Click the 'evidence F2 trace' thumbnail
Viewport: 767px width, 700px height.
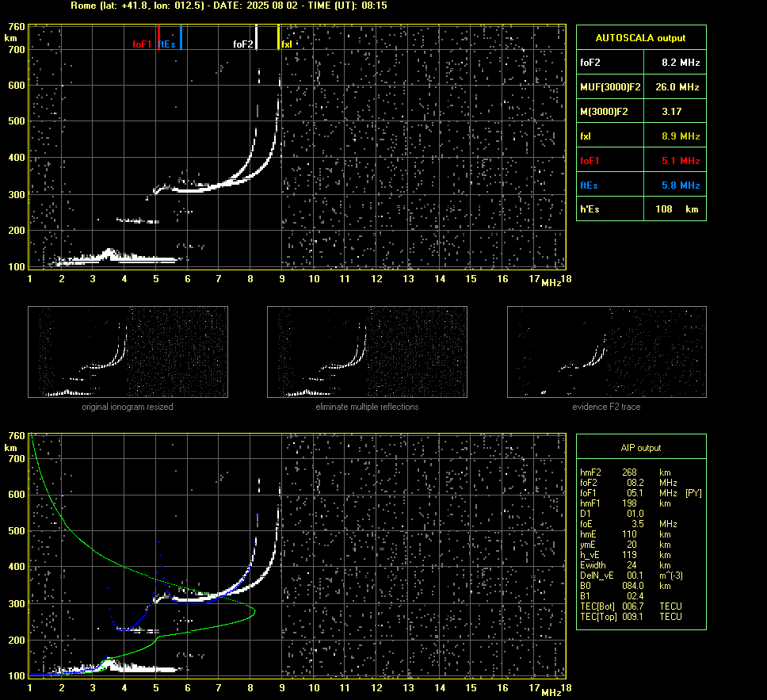607,352
